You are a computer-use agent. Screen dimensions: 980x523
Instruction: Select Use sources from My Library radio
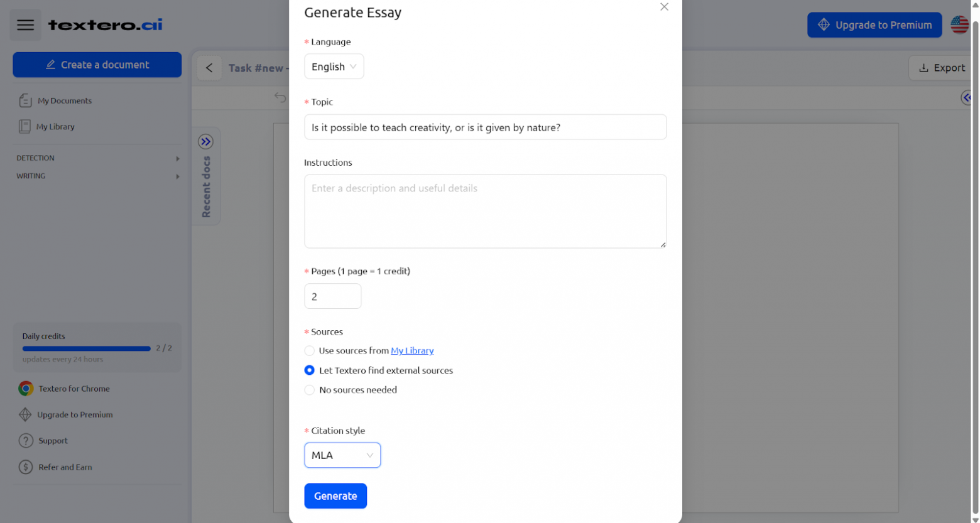coord(310,351)
